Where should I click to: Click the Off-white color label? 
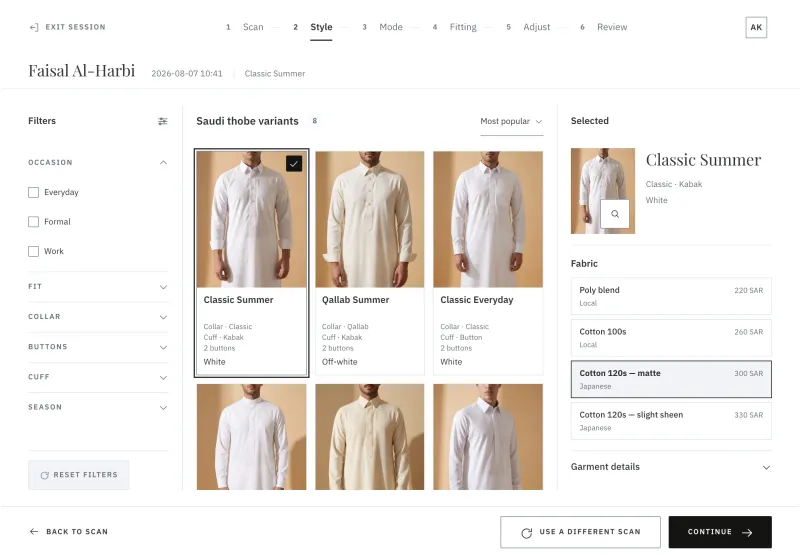[x=339, y=362]
